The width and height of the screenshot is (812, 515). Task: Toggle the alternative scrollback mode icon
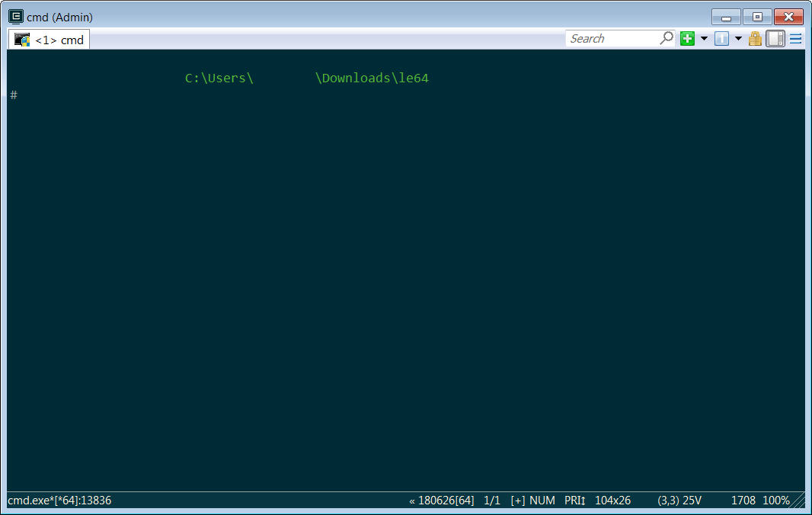point(775,39)
